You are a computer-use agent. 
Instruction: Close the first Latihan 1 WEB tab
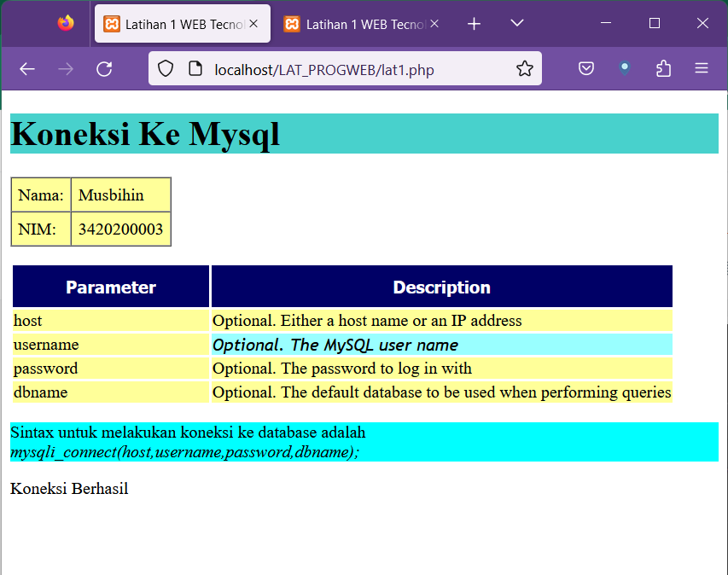point(253,24)
